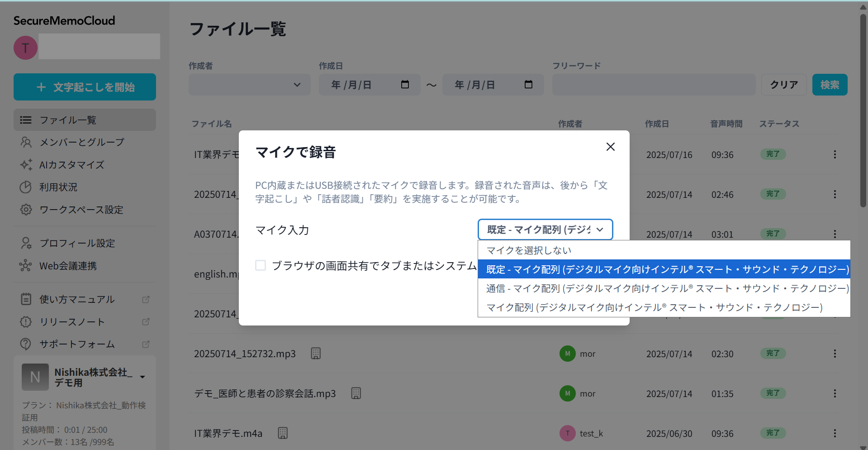The image size is (868, 450).
Task: Open the AIカスタマイズ sparkle icon
Action: (26, 165)
